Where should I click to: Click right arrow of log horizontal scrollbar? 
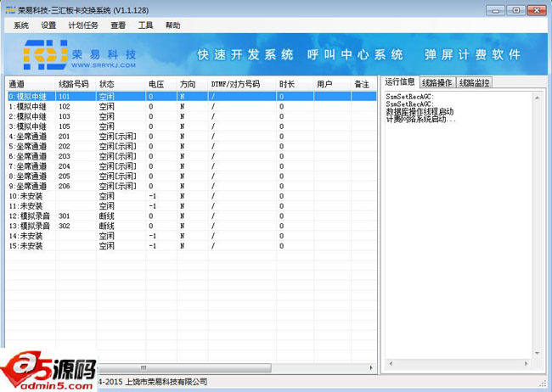point(527,363)
